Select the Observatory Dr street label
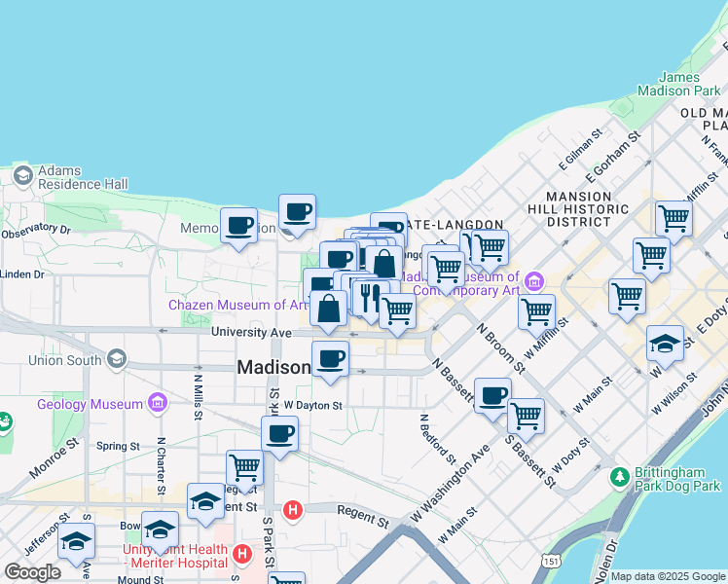The width and height of the screenshot is (728, 584). tap(36, 231)
